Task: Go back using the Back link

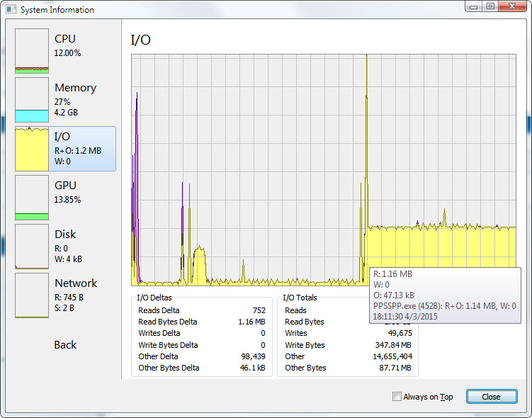Action: 65,345
